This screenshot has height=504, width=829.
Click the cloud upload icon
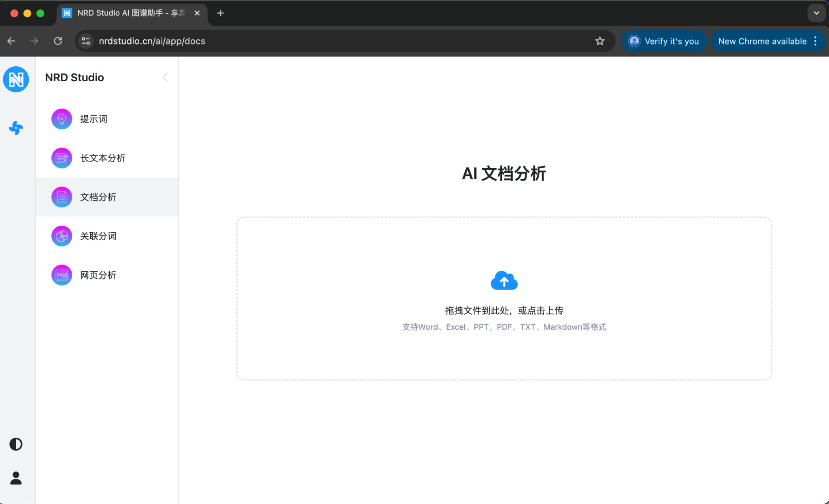click(504, 280)
